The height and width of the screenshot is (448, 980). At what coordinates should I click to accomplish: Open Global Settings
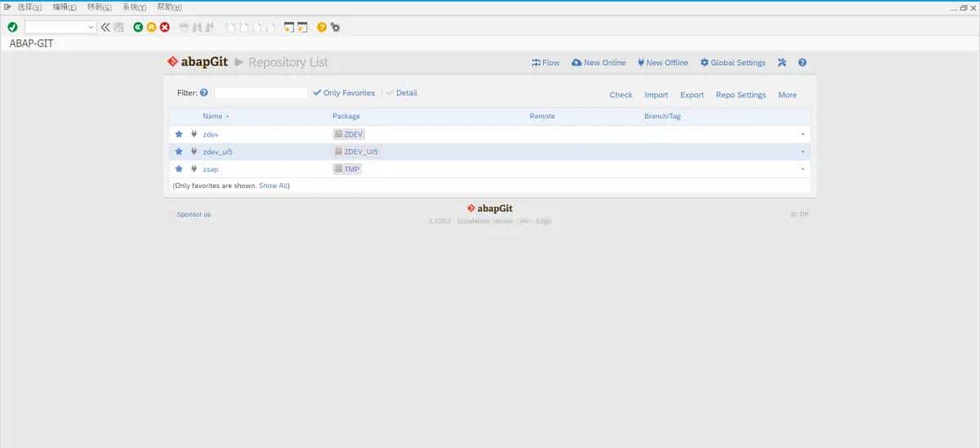733,62
